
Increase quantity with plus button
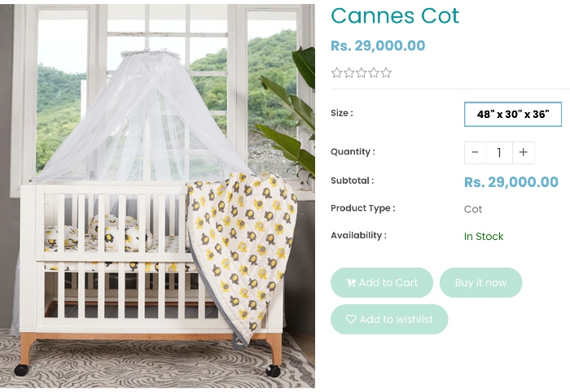pos(524,152)
